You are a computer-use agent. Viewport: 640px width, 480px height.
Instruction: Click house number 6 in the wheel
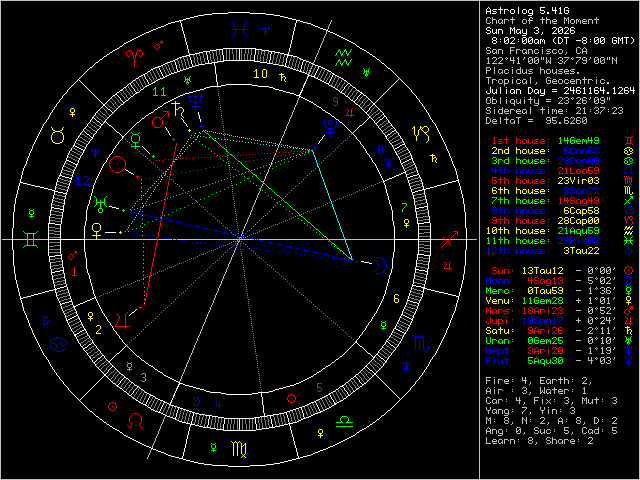click(396, 299)
